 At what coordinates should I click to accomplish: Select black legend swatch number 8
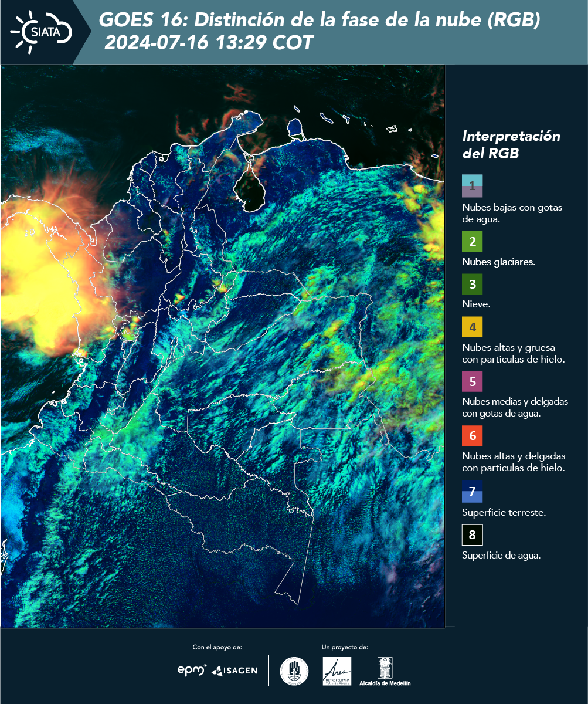[472, 535]
